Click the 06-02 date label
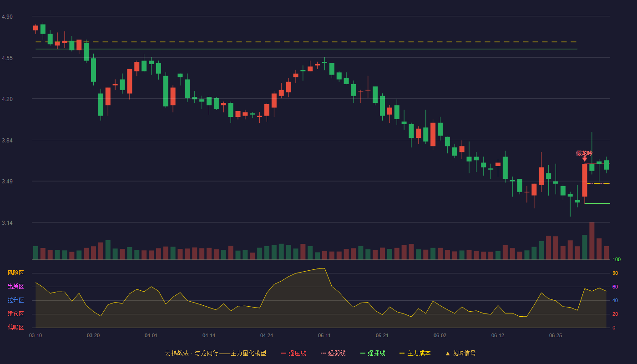This screenshot has height=364, width=637. point(440,335)
